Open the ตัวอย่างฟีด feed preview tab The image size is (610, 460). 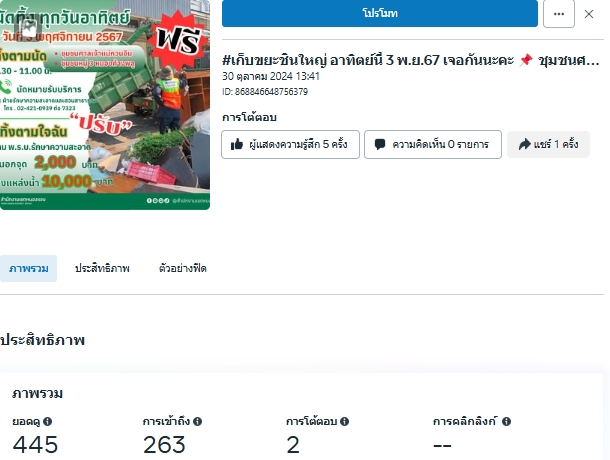coord(182,269)
